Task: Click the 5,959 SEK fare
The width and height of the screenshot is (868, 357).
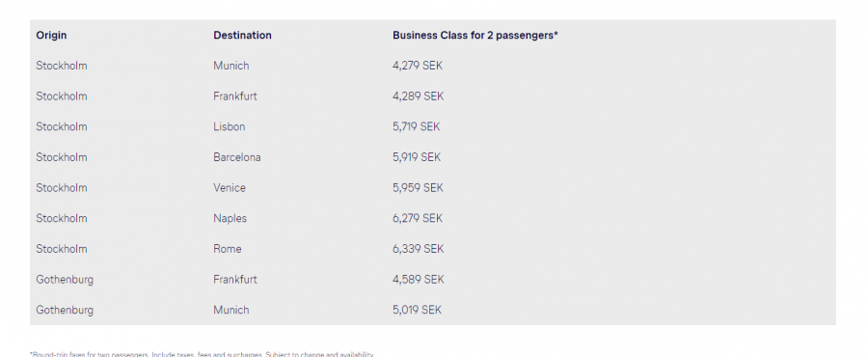Action: [418, 187]
